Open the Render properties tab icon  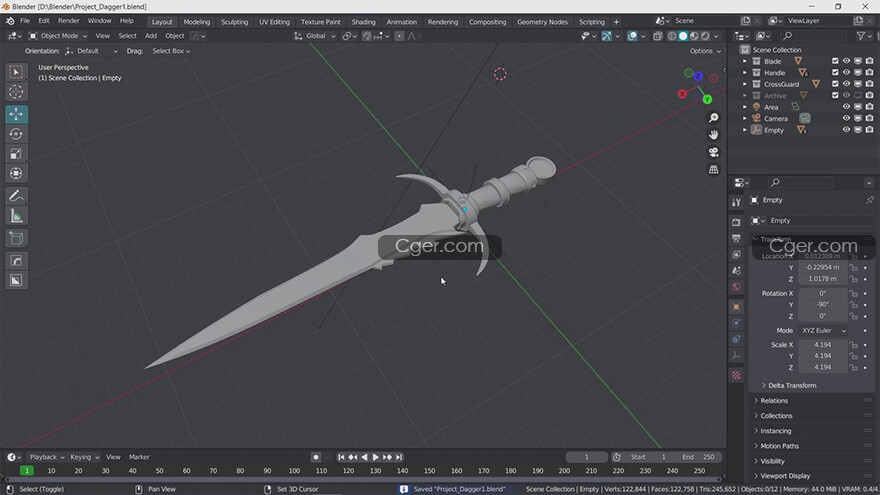pos(736,222)
